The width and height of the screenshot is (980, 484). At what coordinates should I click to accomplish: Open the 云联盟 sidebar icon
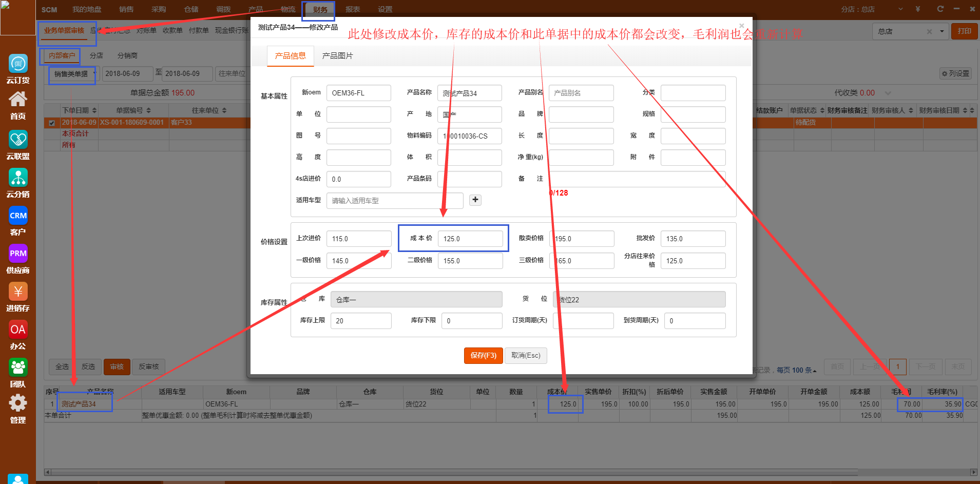click(18, 140)
